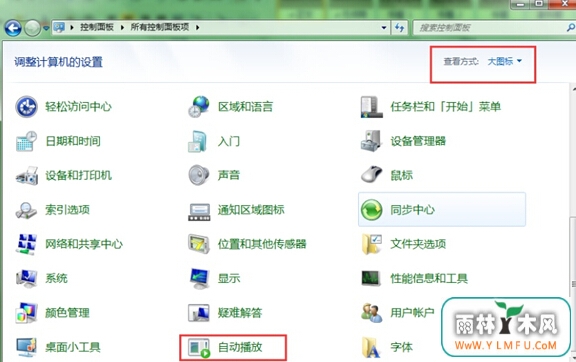Open the 用户帐户 people icon

click(371, 313)
